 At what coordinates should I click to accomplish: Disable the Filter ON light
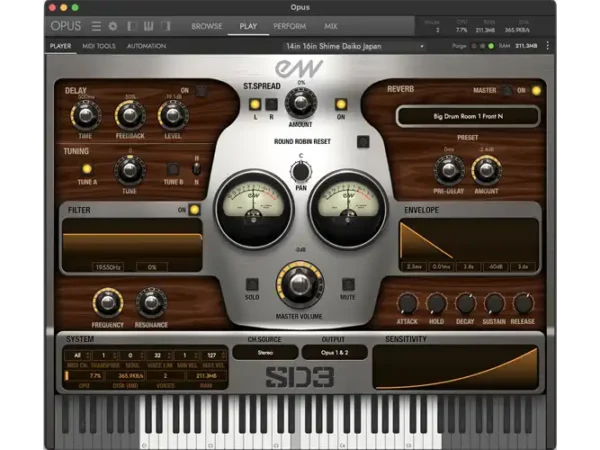194,210
